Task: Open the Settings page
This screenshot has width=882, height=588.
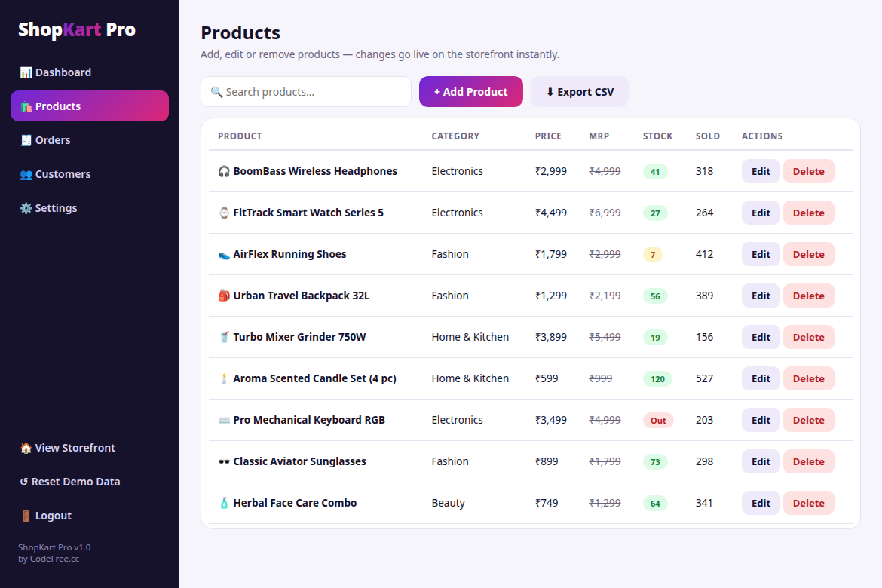Action: (x=90, y=208)
